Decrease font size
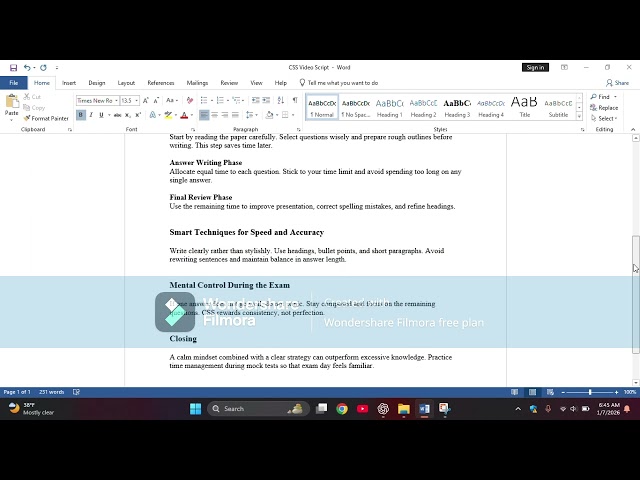Image resolution: width=640 pixels, height=480 pixels. pos(156,100)
